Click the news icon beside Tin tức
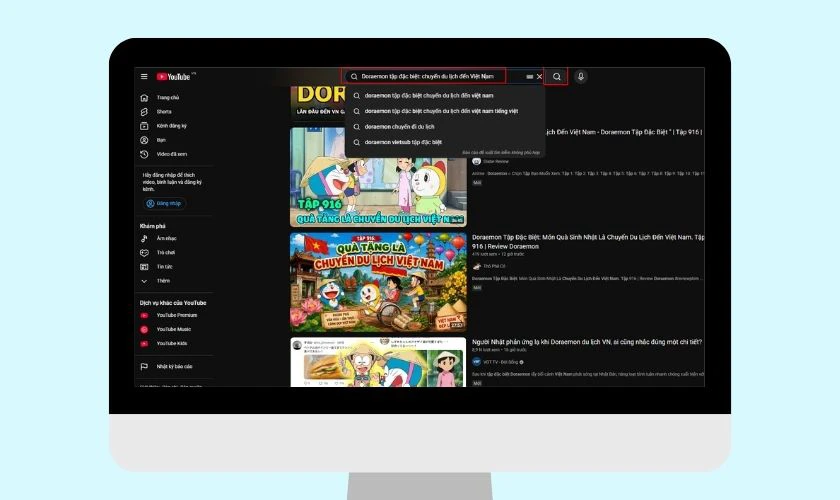 coord(144,266)
